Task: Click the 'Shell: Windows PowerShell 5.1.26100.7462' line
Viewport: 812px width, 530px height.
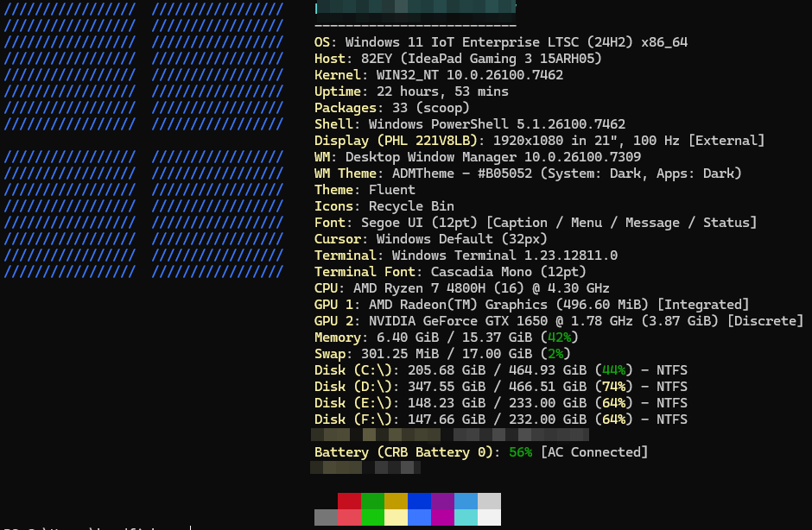Action: pos(470,124)
